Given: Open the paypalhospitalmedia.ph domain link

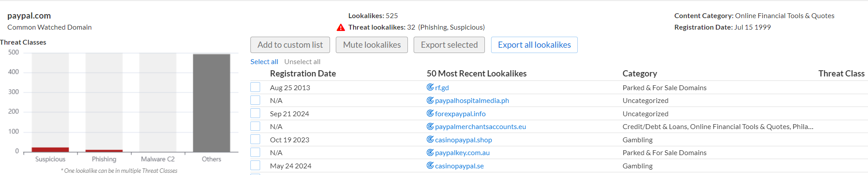Looking at the screenshot, I should pyautogui.click(x=472, y=101).
